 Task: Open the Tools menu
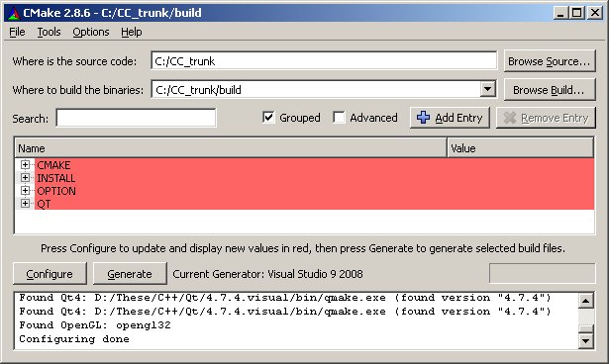pyautogui.click(x=49, y=32)
